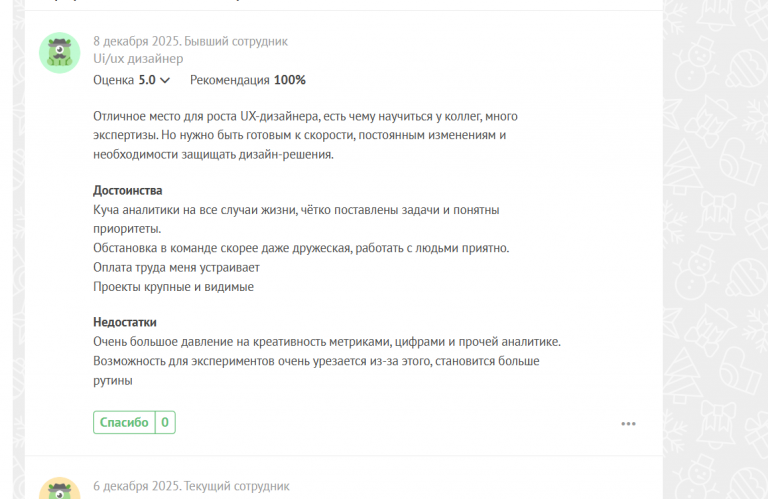Click the Ui/ux дизайнер job title

coord(138,59)
